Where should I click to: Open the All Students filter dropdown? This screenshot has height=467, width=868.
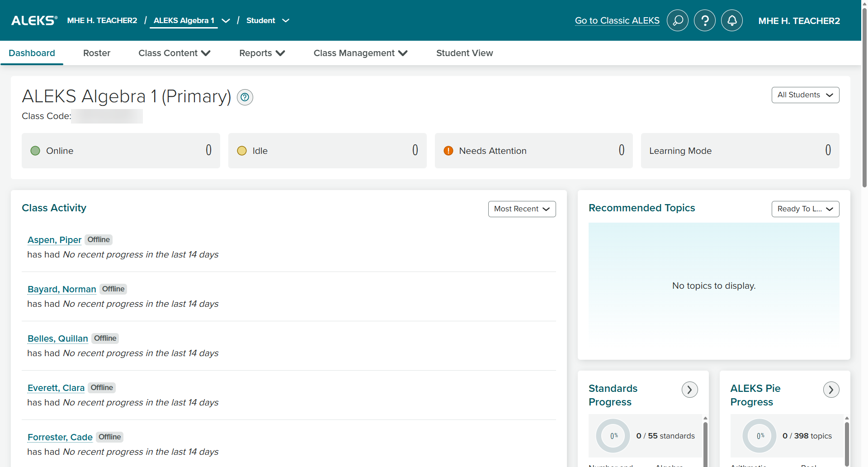pos(805,95)
